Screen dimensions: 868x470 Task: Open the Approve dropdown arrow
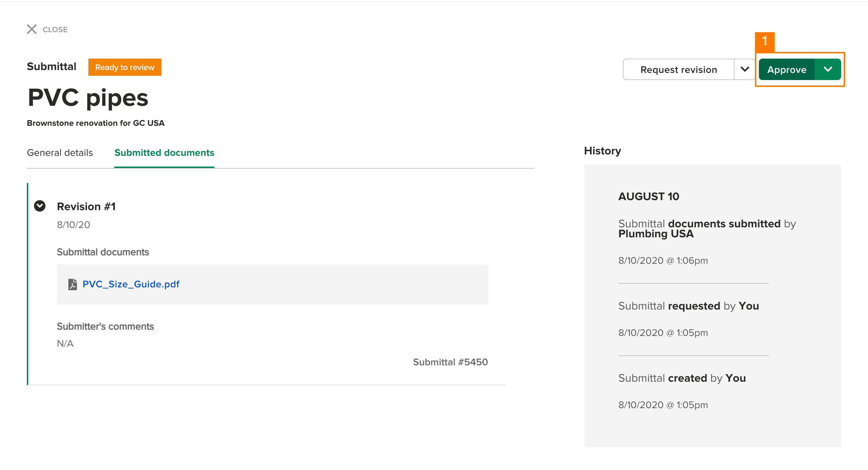828,69
